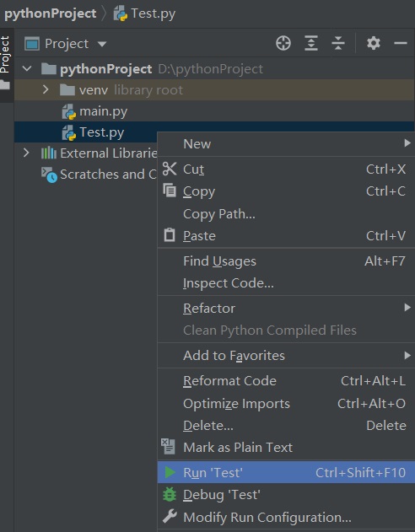Open the Add to Favorites submenu arrow
Screen dimensions: 415x532
(x=407, y=355)
